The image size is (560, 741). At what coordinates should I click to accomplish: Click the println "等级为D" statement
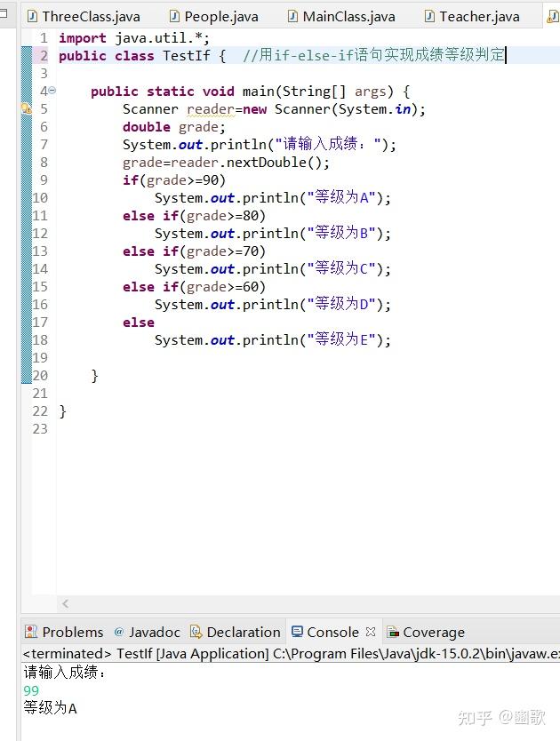(x=273, y=304)
